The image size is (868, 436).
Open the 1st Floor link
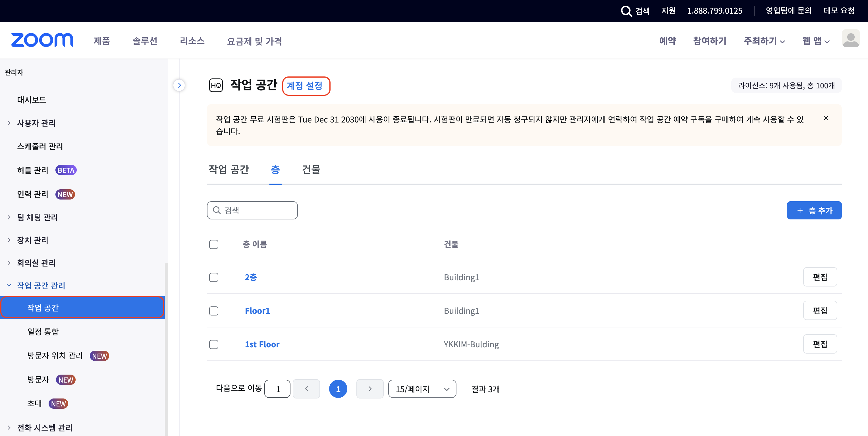pos(262,344)
